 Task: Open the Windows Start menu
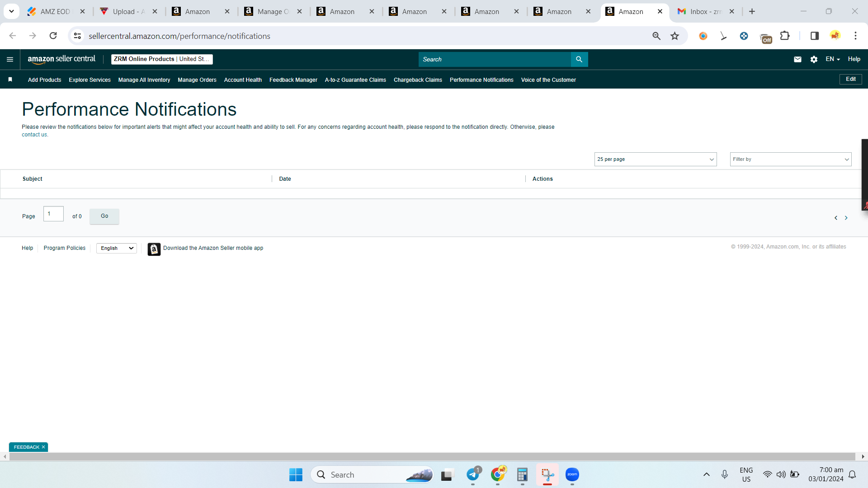click(296, 474)
